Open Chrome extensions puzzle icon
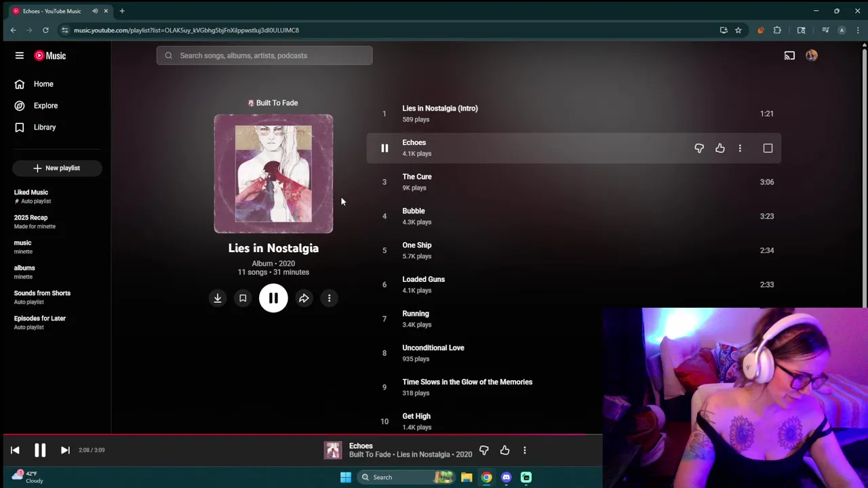Screen dimensions: 868x488 777,30
